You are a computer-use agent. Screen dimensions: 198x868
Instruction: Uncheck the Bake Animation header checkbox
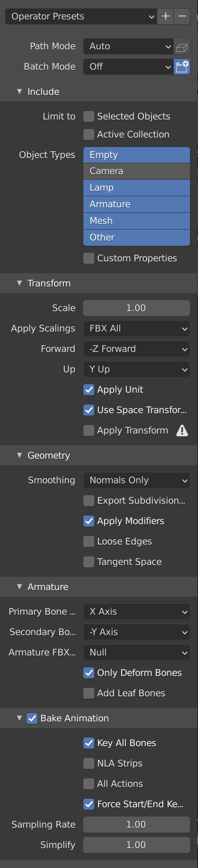(x=32, y=719)
